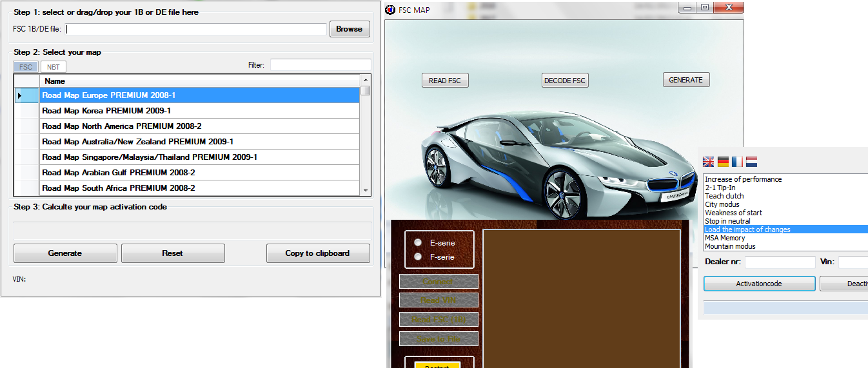The width and height of the screenshot is (868, 368).
Task: Switch to the FSC tab
Action: click(26, 66)
